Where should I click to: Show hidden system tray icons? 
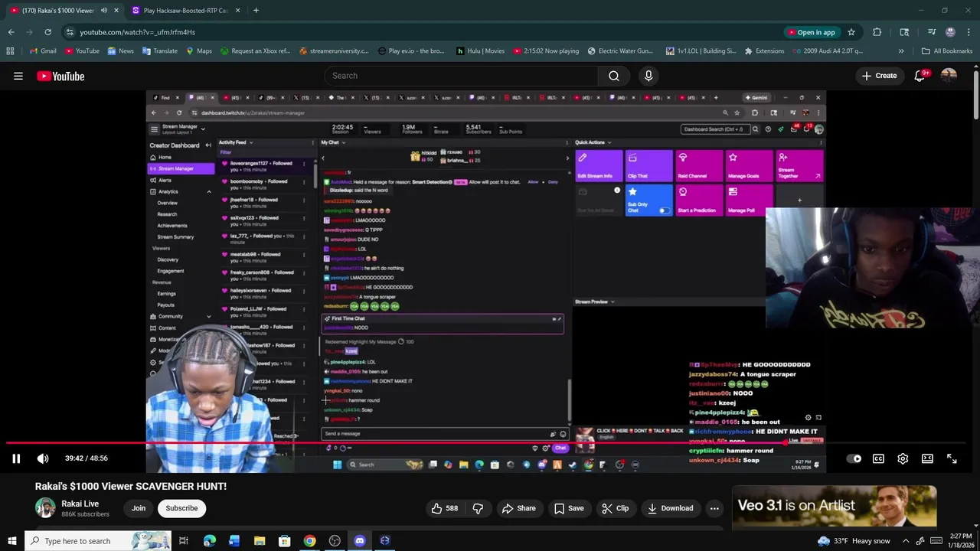(906, 541)
